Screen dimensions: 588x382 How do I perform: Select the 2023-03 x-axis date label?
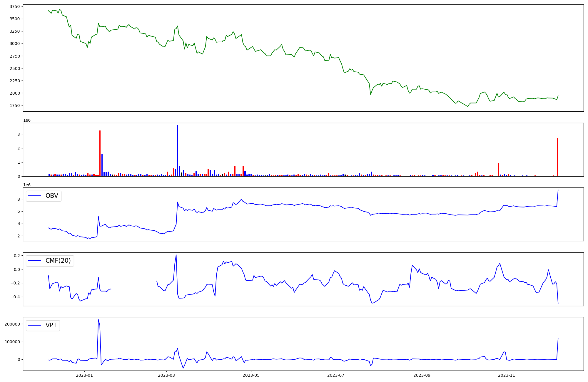click(x=166, y=375)
